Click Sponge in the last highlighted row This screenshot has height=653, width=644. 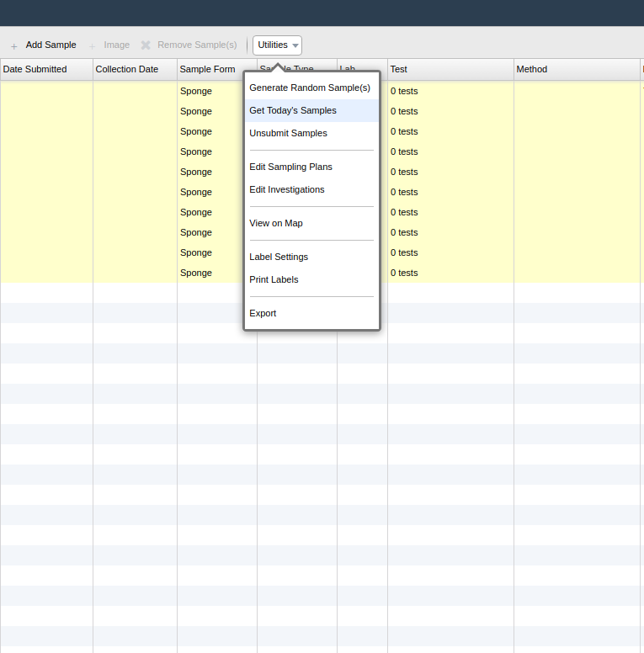click(x=196, y=273)
